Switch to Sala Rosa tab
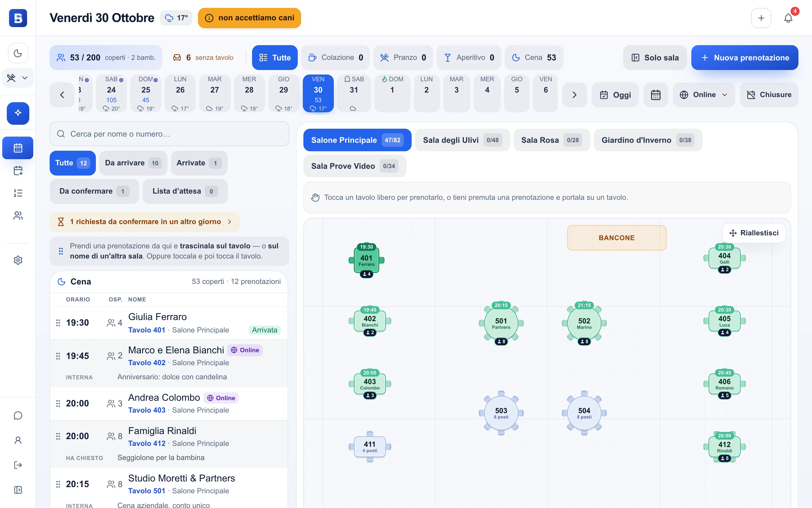This screenshot has width=812, height=508. [551, 140]
